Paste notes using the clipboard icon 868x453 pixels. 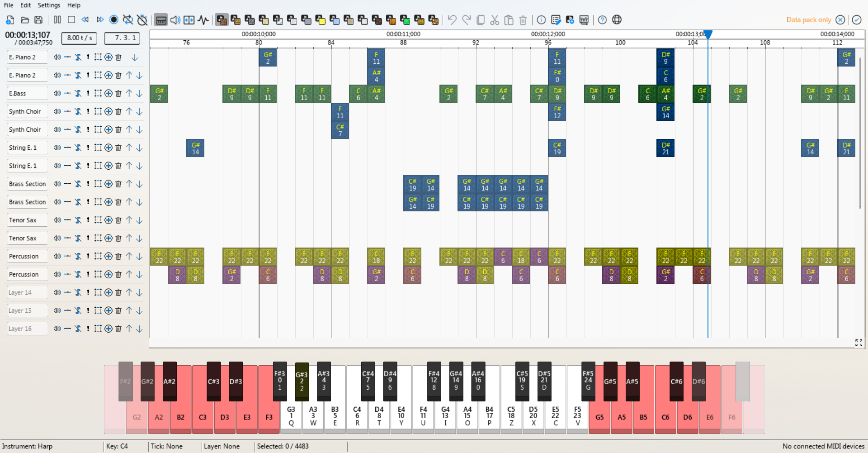click(x=509, y=20)
